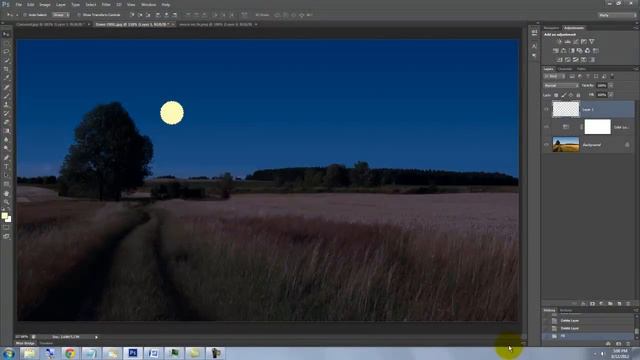
Task: Select the Eraser tool
Action: point(6,122)
